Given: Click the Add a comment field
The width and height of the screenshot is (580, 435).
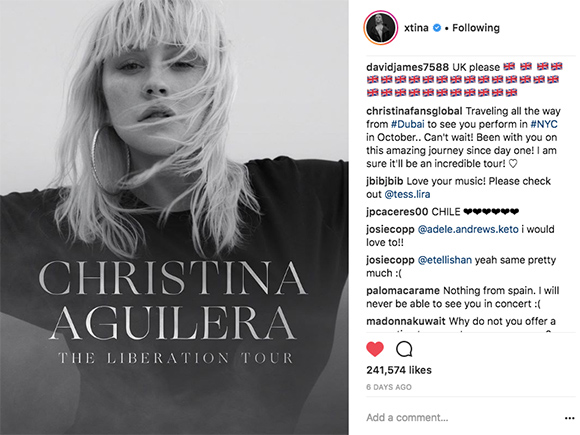Looking at the screenshot, I should pyautogui.click(x=462, y=418).
